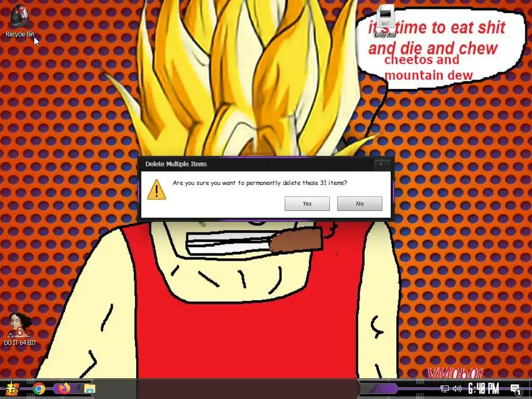Select the BAT file desktop icon
532x399 pixels.
[x=385, y=21]
